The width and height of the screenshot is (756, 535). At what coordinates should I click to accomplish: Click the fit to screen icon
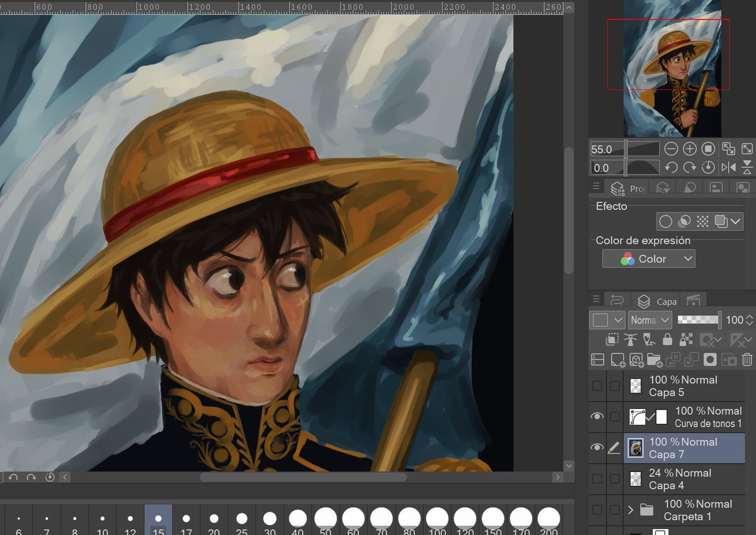click(747, 149)
